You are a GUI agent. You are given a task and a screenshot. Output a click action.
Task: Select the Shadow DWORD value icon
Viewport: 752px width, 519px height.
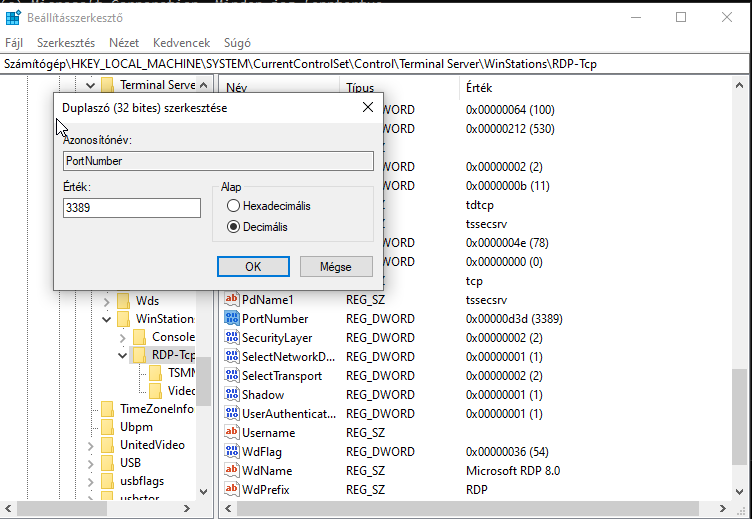point(232,395)
